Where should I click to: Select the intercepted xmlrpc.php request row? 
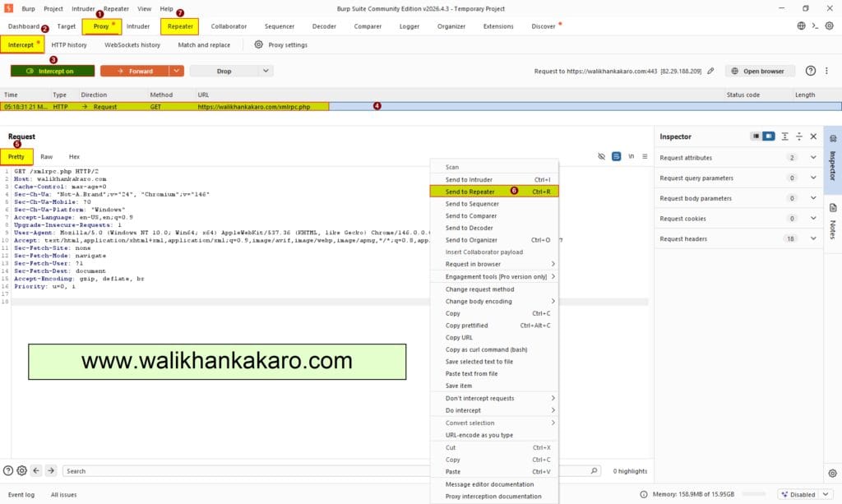pyautogui.click(x=421, y=107)
